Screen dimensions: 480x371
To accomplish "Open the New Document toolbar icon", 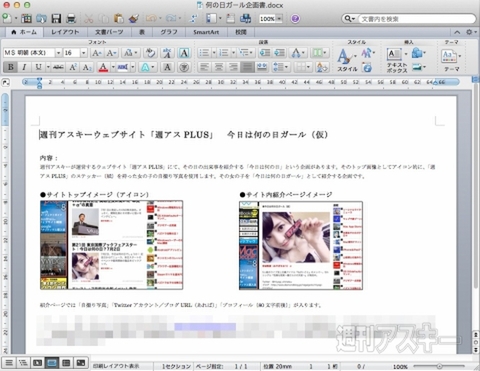I will coord(7,18).
